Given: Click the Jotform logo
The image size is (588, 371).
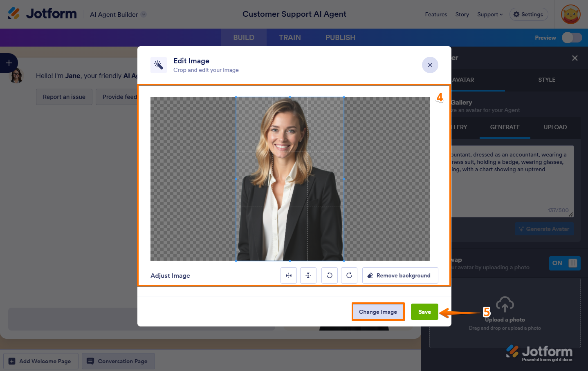Looking at the screenshot, I should [x=42, y=14].
